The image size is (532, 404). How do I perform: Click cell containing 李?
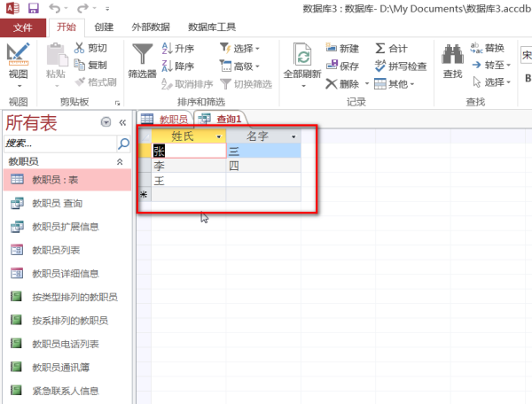[189, 166]
